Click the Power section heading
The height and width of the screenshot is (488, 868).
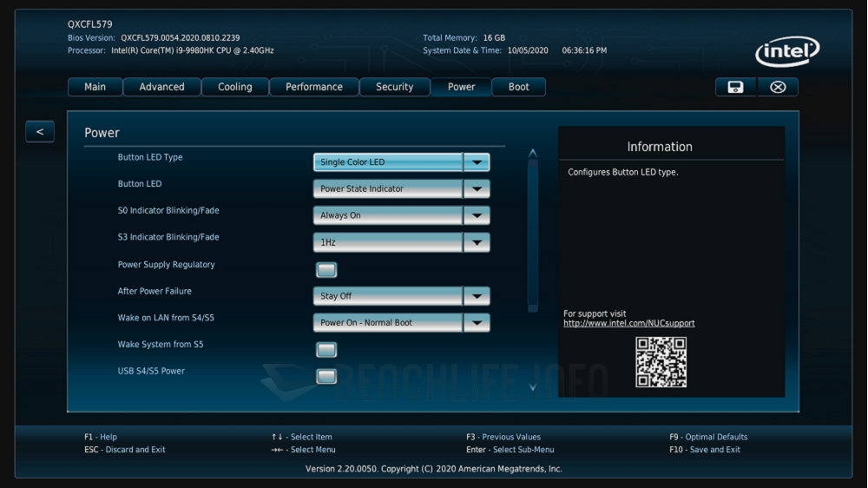pyautogui.click(x=102, y=133)
